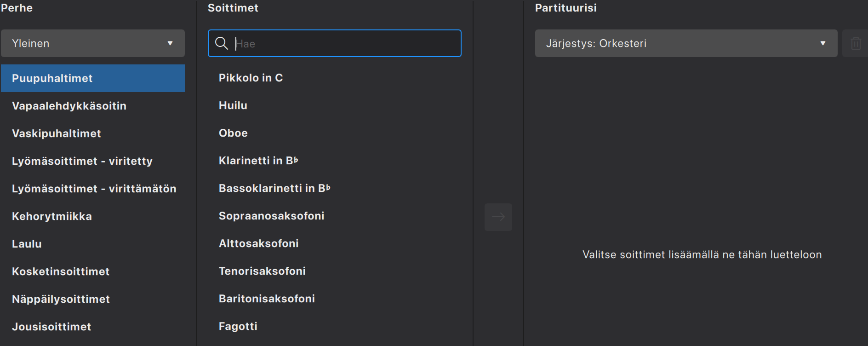Choose Jousisoittimet from family list
The height and width of the screenshot is (346, 868).
click(x=51, y=327)
